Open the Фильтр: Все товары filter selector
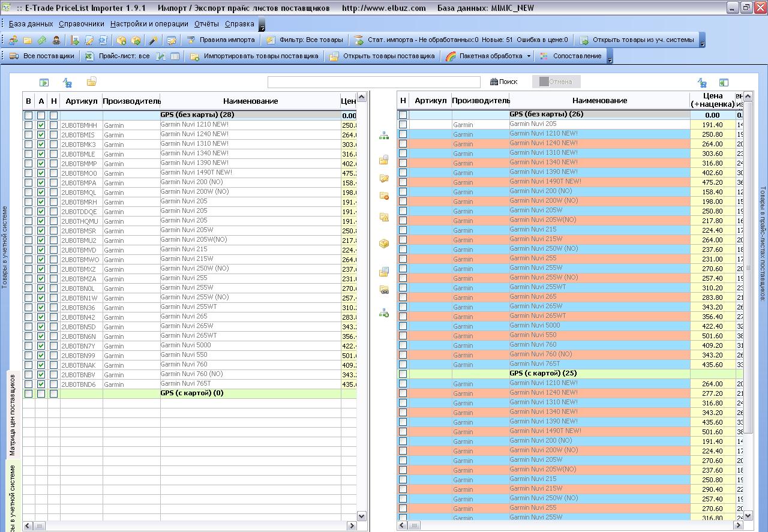This screenshot has width=768, height=532. coord(305,40)
